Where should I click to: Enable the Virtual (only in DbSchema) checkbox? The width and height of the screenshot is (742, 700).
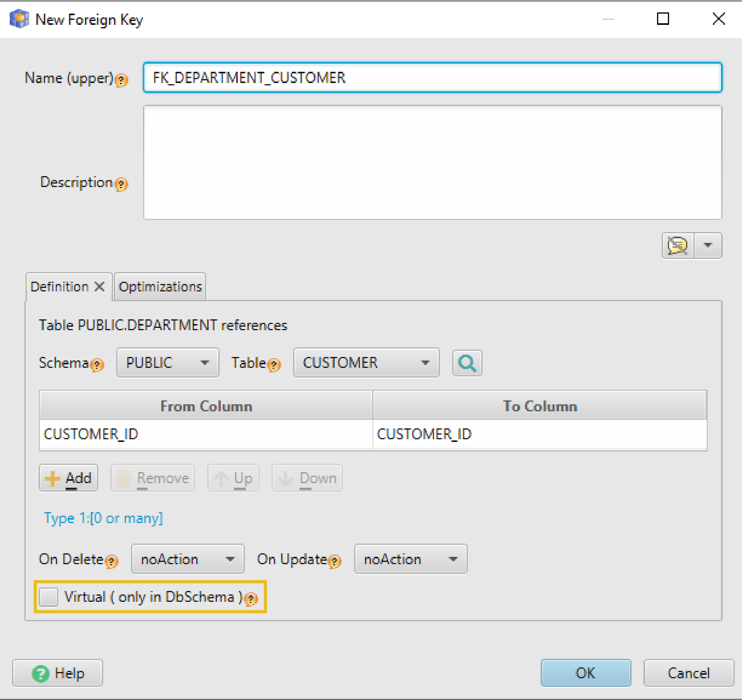click(48, 597)
